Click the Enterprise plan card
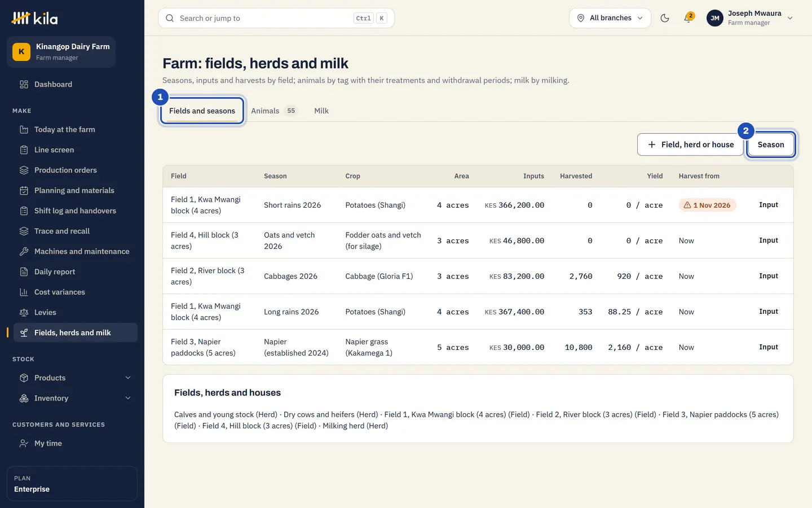Screen dimensions: 812x508 [72, 484]
